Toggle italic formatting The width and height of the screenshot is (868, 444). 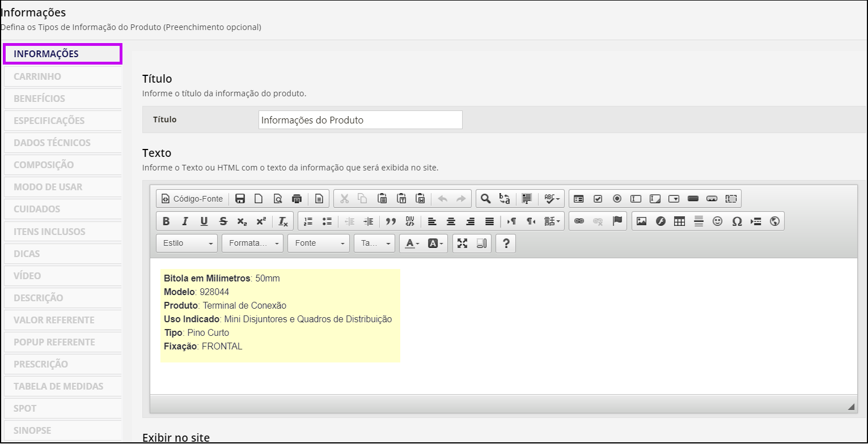[185, 221]
